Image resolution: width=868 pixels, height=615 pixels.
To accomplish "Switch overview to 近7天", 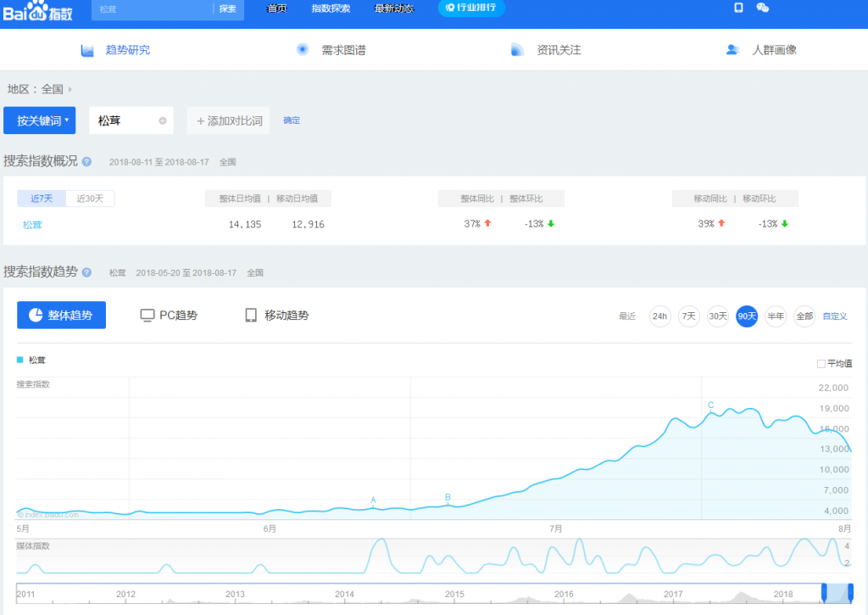I will [x=42, y=198].
